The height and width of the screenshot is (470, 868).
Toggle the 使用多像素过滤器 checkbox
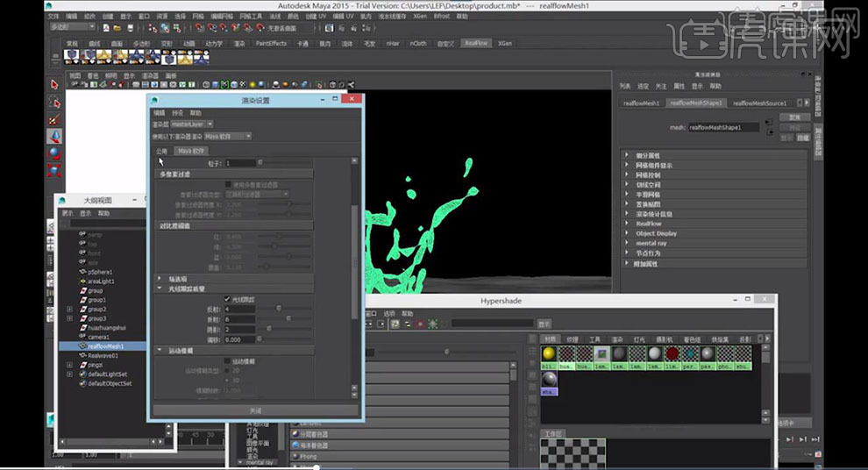tap(227, 184)
